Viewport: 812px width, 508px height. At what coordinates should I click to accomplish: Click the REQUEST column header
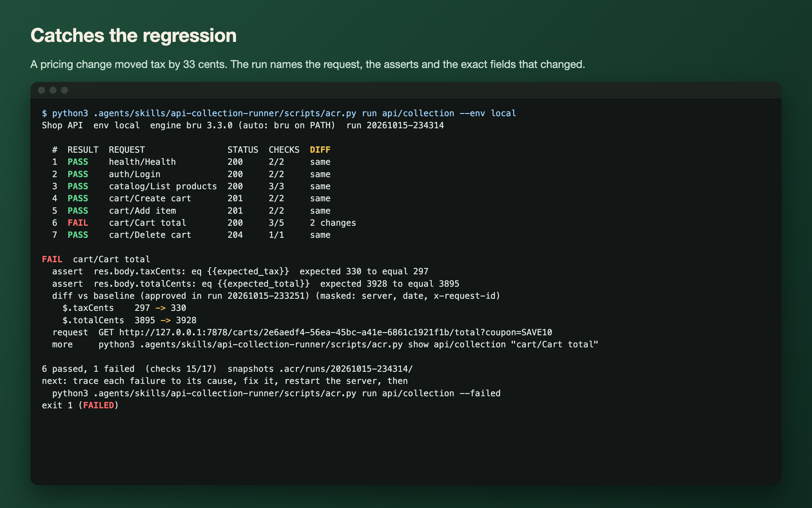pos(127,150)
